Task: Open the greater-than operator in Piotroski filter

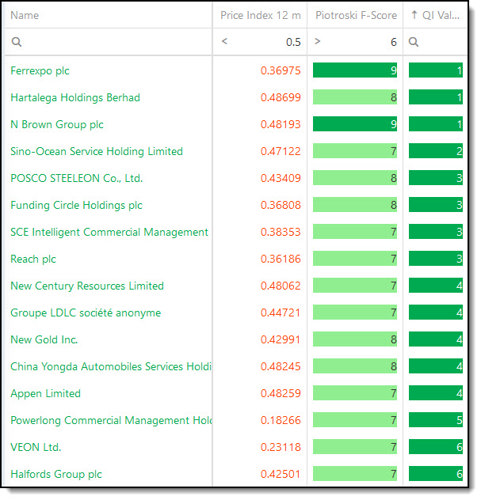Action: click(x=317, y=41)
